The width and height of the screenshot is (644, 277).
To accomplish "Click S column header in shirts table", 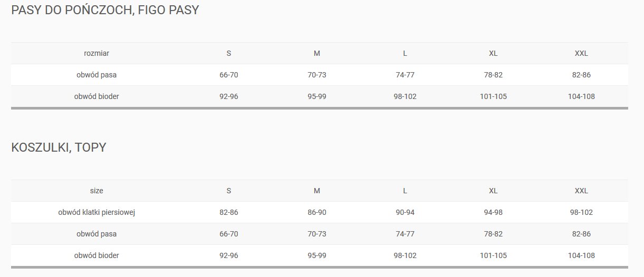I will pyautogui.click(x=229, y=191).
